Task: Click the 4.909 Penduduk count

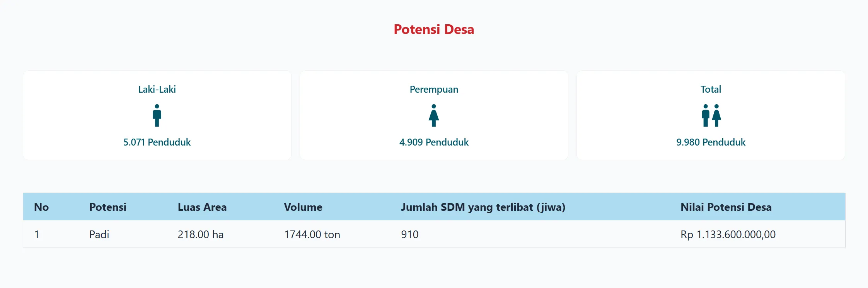Action: click(434, 142)
